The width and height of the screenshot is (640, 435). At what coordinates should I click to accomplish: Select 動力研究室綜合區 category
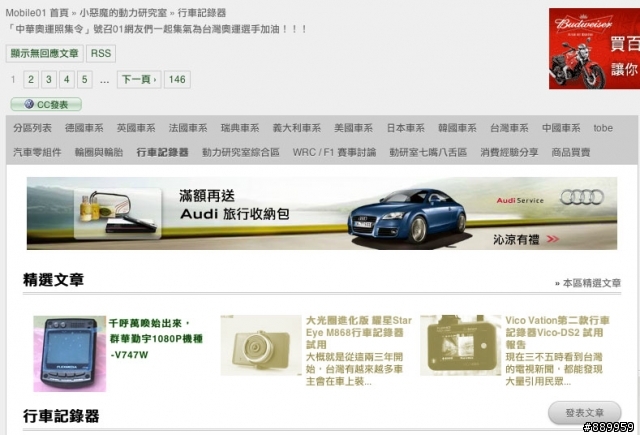tap(241, 152)
